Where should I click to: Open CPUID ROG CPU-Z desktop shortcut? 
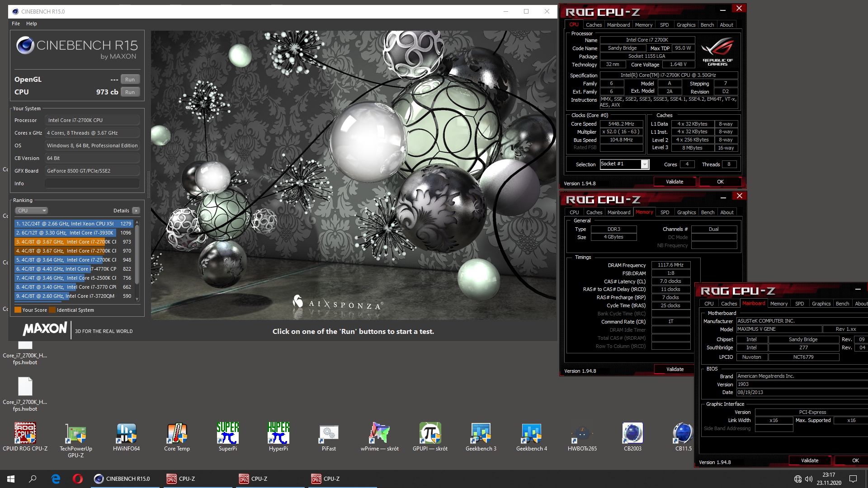25,436
